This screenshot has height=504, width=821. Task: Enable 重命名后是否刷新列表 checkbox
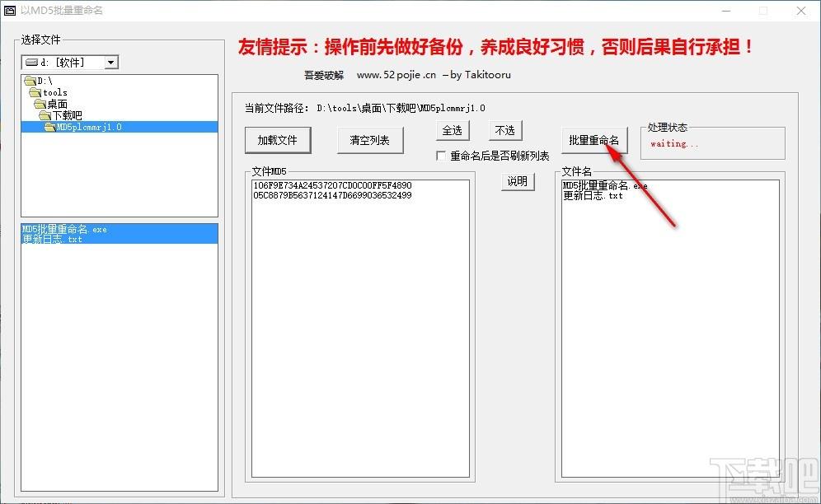441,156
